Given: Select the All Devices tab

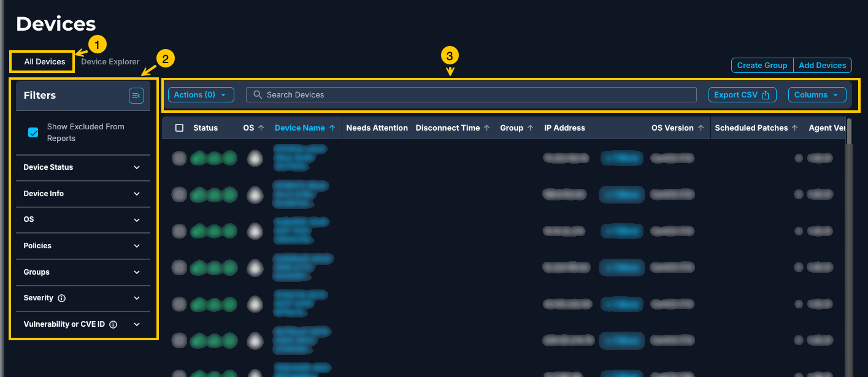Looking at the screenshot, I should point(45,62).
